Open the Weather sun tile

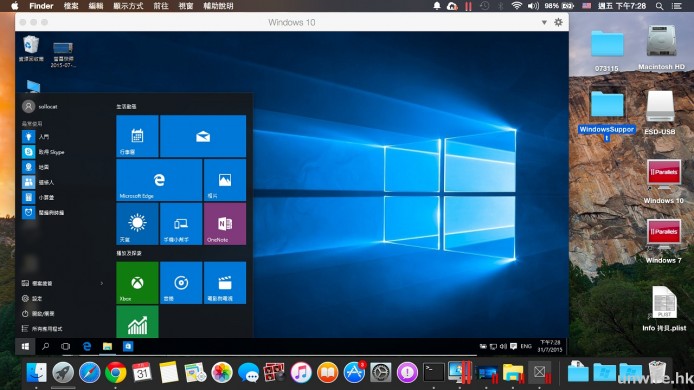[137, 224]
